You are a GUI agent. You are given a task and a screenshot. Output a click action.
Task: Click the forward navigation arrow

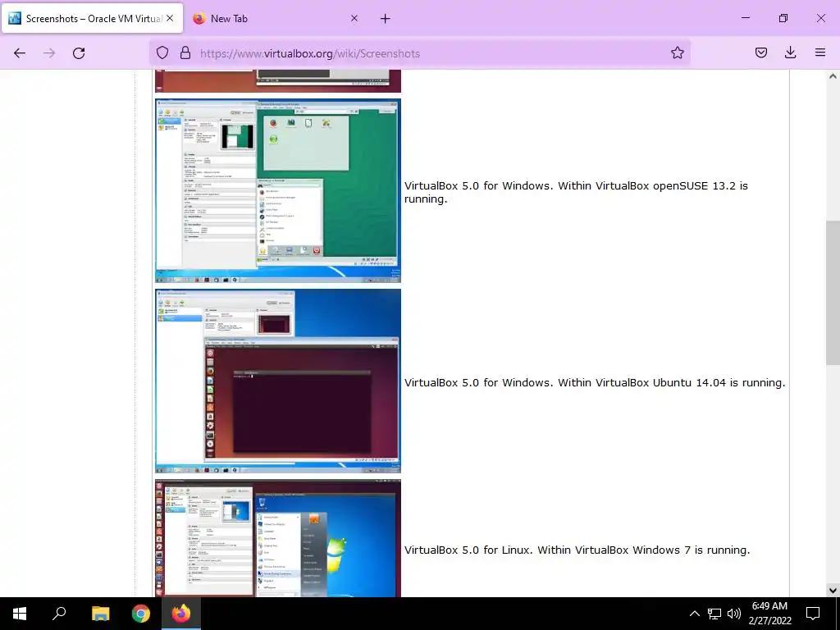click(49, 53)
